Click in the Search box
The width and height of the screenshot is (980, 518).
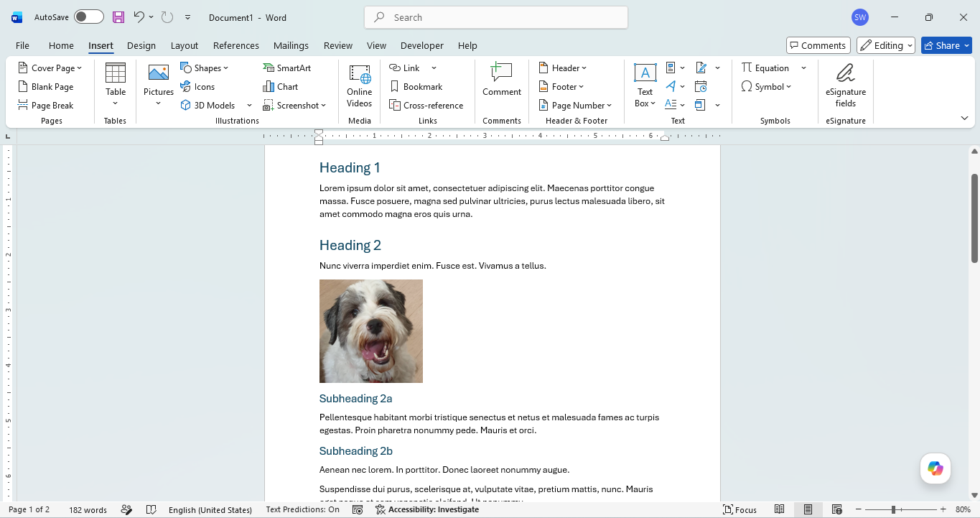point(496,17)
